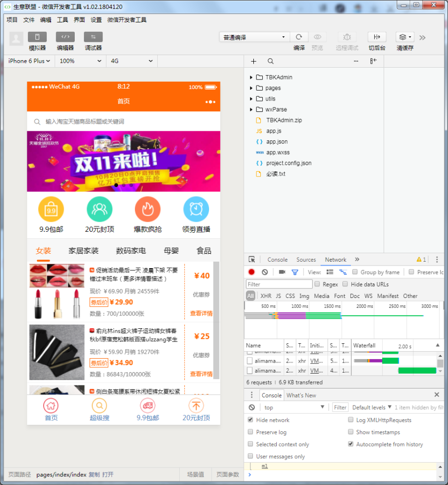The height and width of the screenshot is (485, 448).
Task: Open the 设置 menu
Action: coord(96,20)
